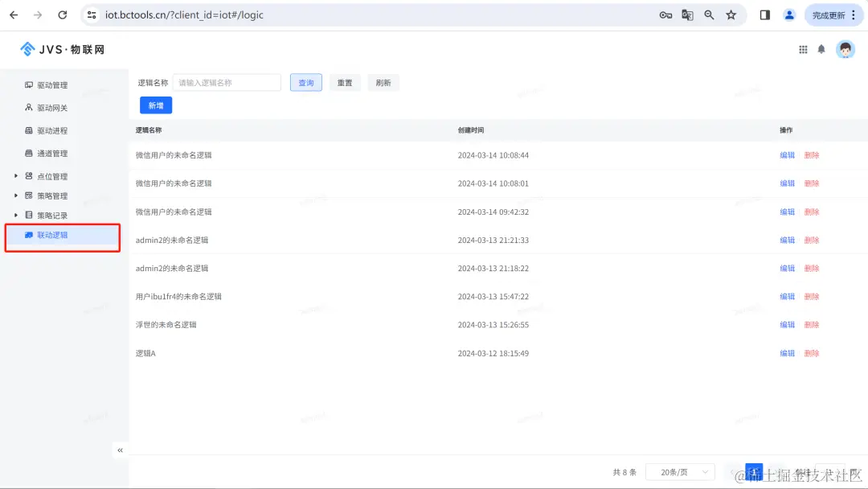
Task: Open the 通道管理 menu item
Action: [x=52, y=154]
